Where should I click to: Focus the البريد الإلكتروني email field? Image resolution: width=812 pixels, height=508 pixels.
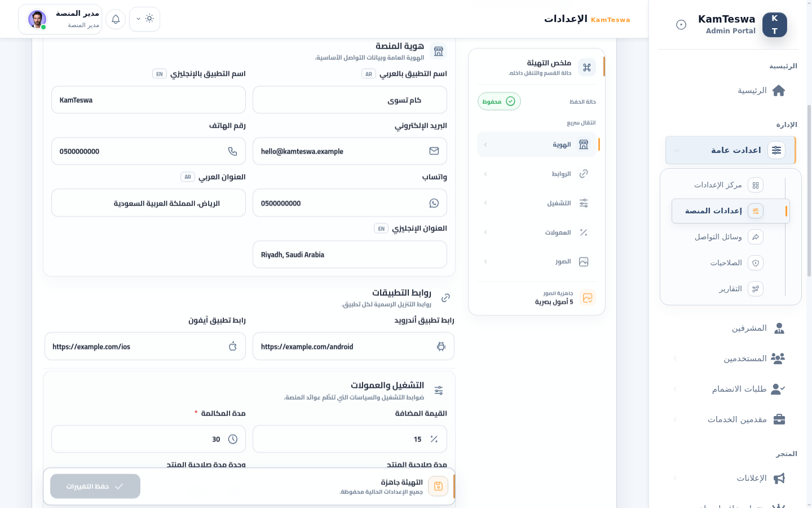pos(350,151)
